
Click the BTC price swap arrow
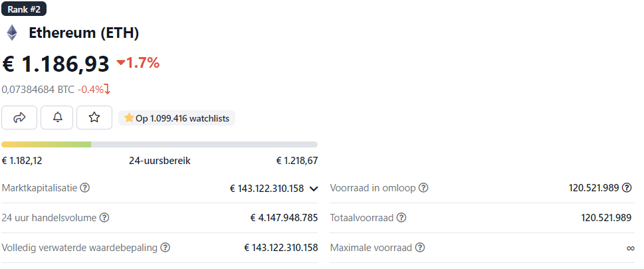(108, 89)
